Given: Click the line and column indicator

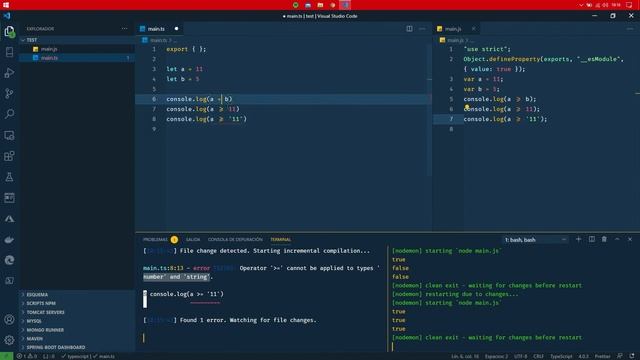Looking at the screenshot, I should [465, 356].
